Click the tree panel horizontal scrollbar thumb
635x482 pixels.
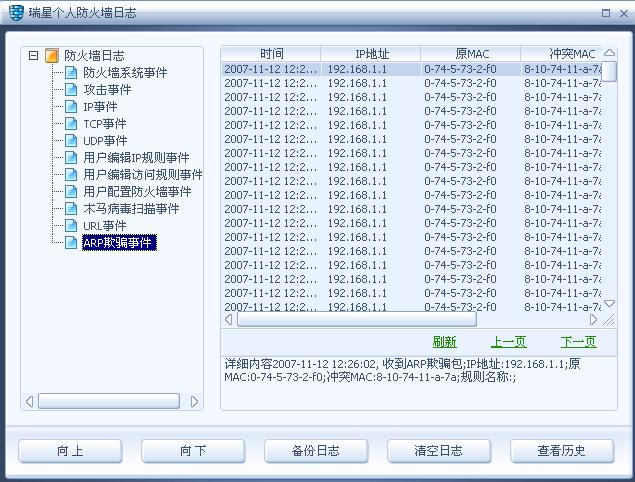109,401
